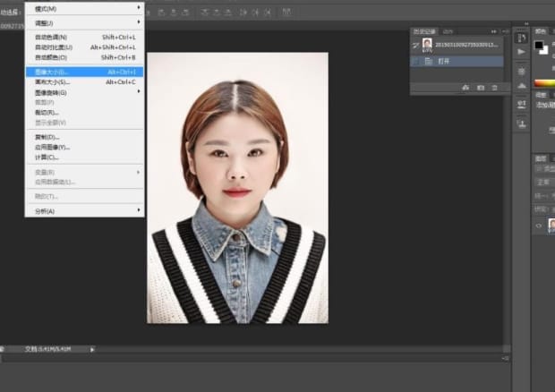Image resolution: width=555 pixels, height=392 pixels.
Task: Create new snapshot with the camera icon
Action: (481, 88)
